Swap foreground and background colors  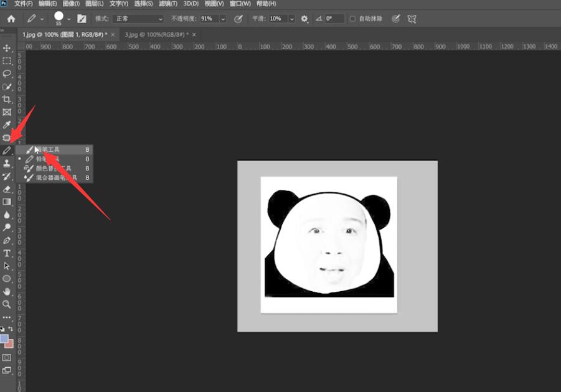[x=11, y=329]
